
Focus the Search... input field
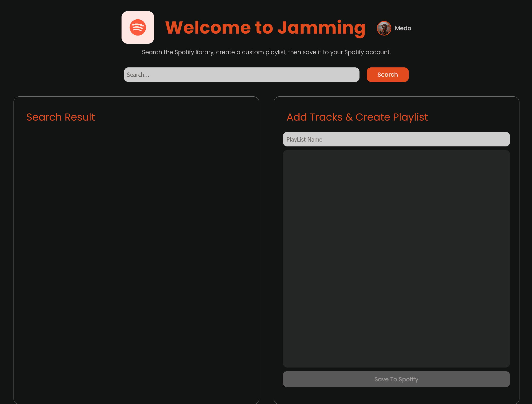pyautogui.click(x=242, y=75)
